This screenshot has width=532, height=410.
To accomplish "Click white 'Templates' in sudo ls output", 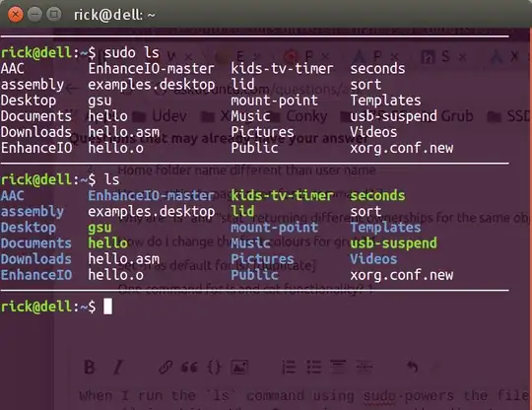I will click(385, 101).
